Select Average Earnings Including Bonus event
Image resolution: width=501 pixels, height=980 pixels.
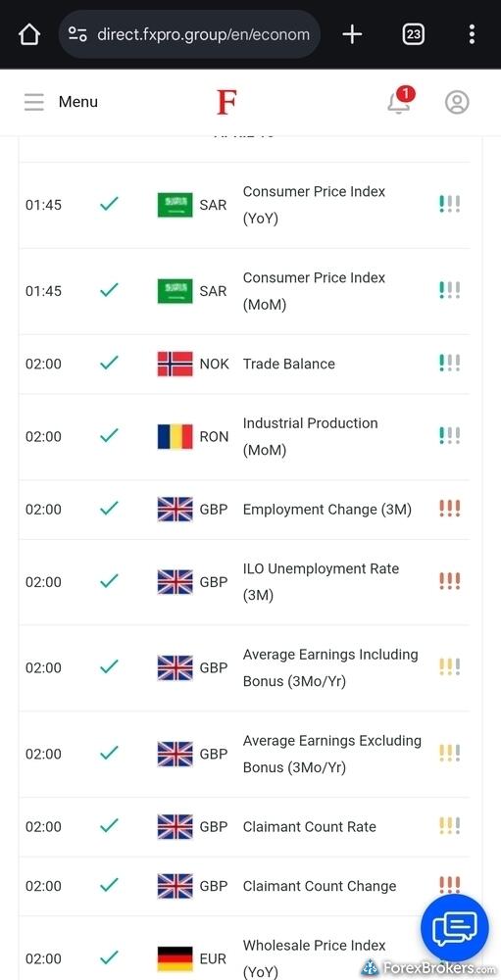[x=244, y=667]
